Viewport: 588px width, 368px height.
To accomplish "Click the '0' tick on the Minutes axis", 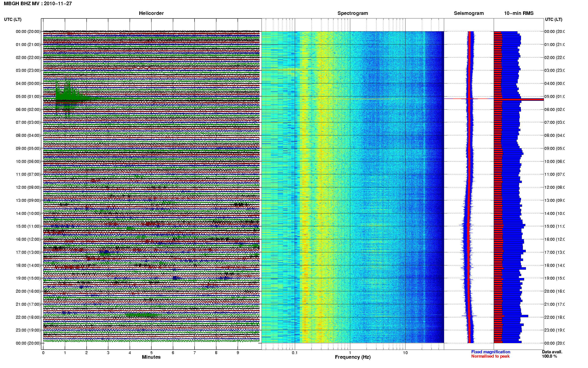I will [x=43, y=353].
